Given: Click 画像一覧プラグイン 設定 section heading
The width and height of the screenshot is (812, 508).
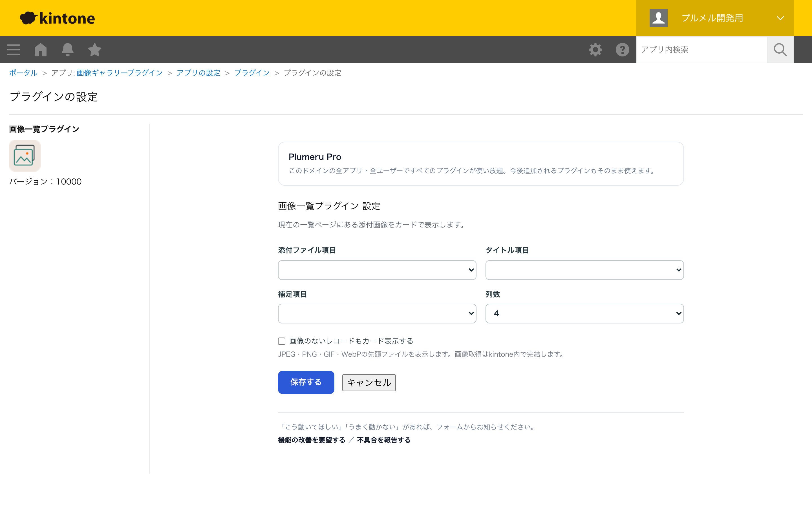Looking at the screenshot, I should pos(329,206).
